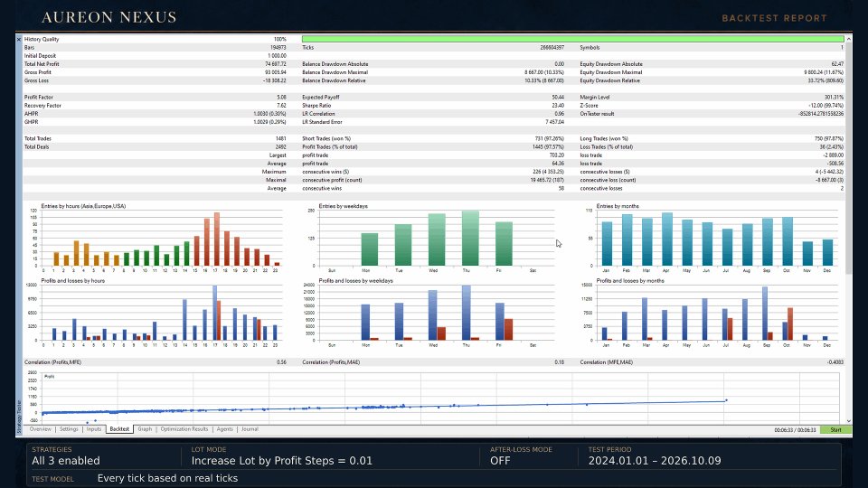Click the Initial Deposit row label

click(x=40, y=56)
